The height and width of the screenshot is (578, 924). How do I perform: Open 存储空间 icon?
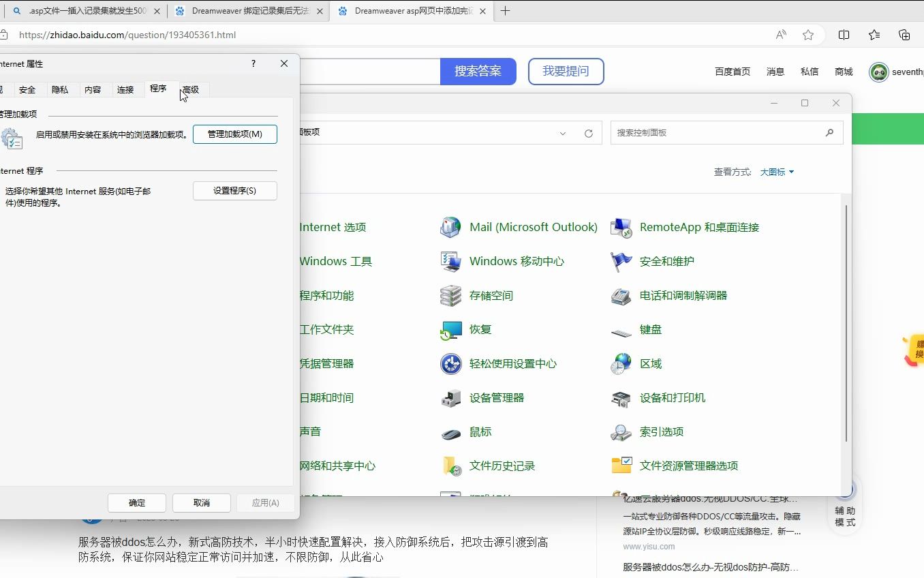[493, 295]
